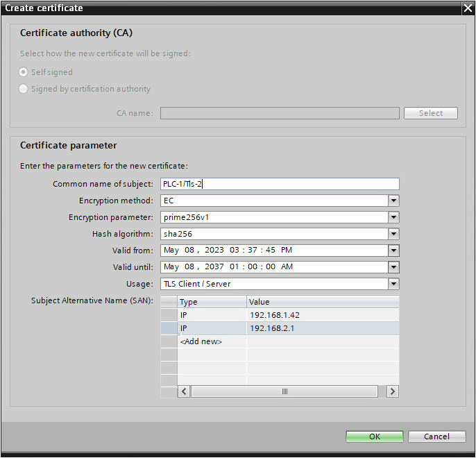
Task: Confirm with the green OK button
Action: [x=374, y=436]
